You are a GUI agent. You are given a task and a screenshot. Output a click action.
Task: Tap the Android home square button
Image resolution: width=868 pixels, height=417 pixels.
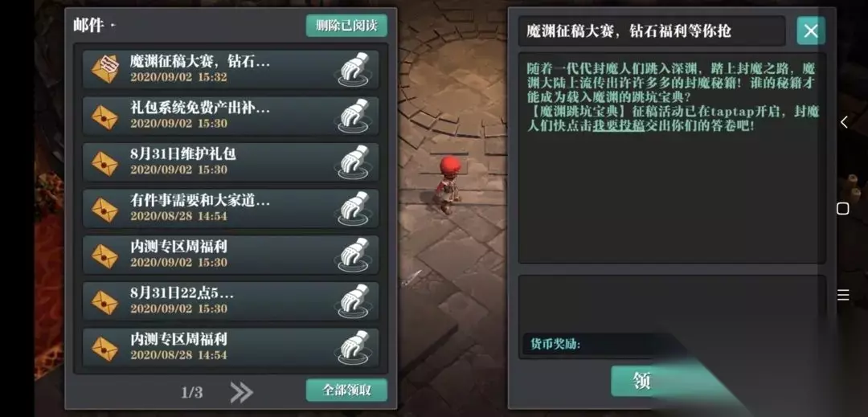(842, 208)
